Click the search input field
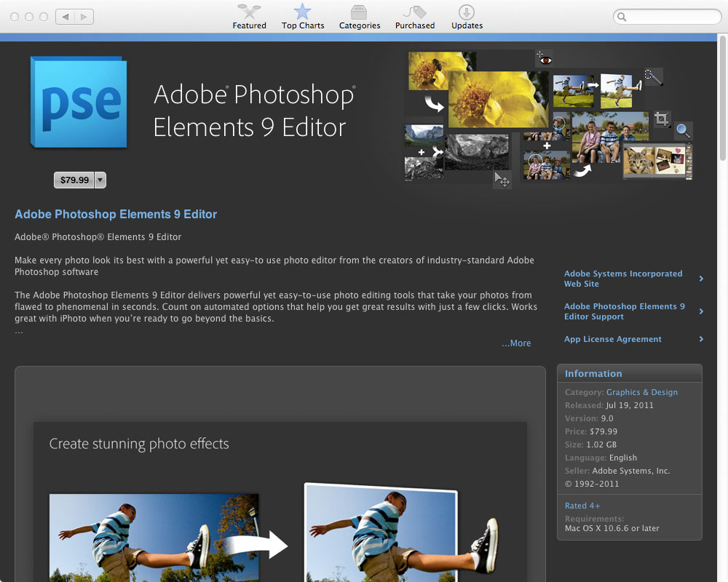 tap(667, 17)
